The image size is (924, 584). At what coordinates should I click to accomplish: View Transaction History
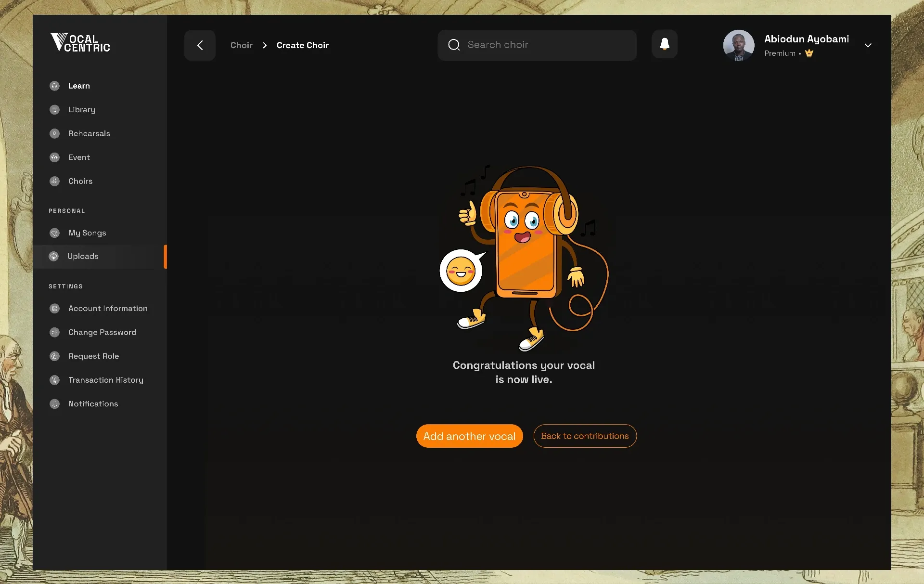[106, 380]
